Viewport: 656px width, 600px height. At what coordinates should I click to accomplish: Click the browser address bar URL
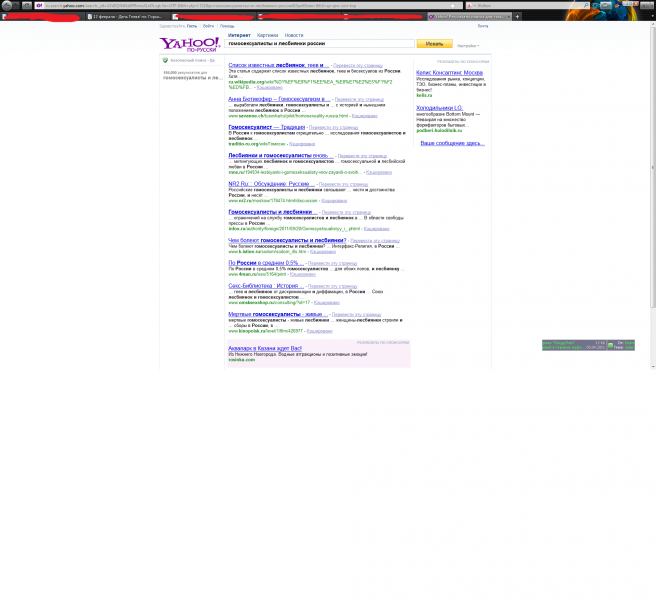point(247,5)
